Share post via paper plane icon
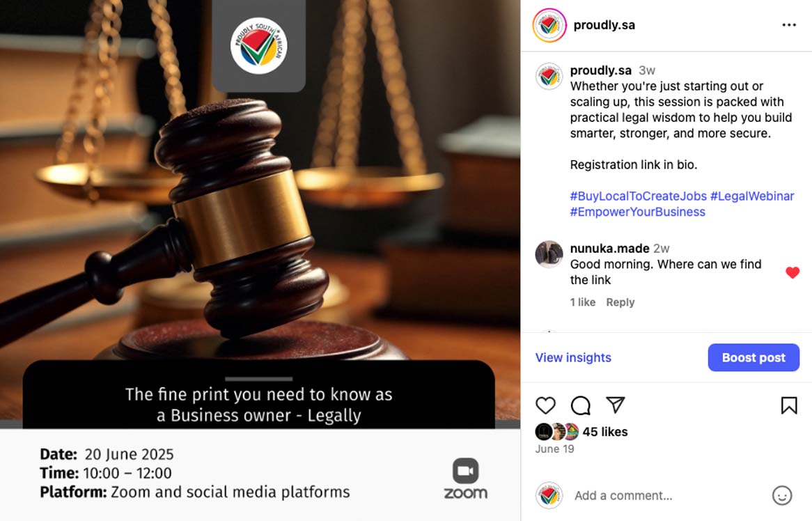 pyautogui.click(x=615, y=405)
